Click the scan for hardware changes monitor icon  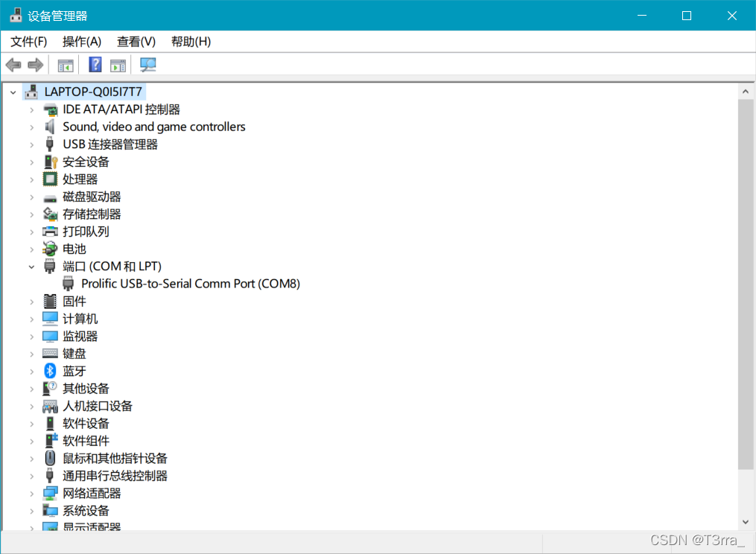pyautogui.click(x=148, y=65)
